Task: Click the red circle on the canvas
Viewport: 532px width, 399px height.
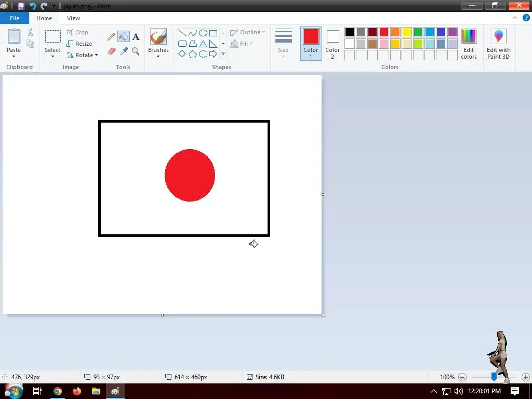Action: pyautogui.click(x=190, y=175)
